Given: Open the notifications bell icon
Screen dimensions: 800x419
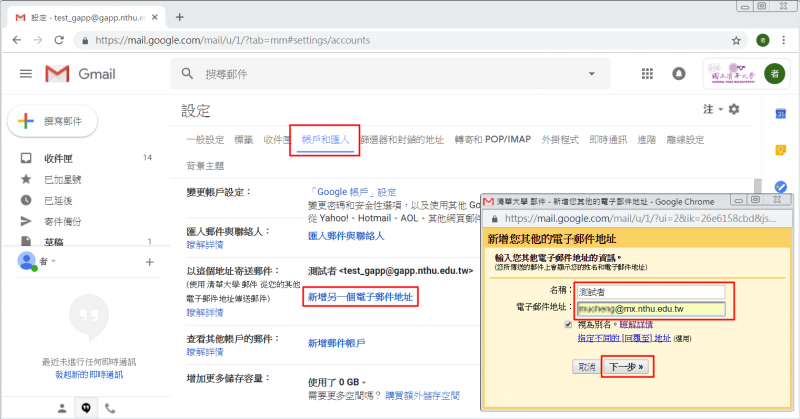Looking at the screenshot, I should tap(679, 74).
